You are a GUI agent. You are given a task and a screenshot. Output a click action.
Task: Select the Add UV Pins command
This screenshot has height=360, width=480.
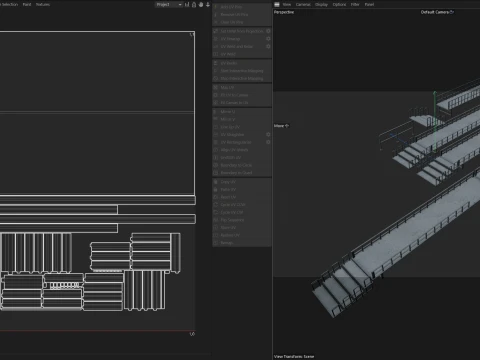(x=242, y=7)
